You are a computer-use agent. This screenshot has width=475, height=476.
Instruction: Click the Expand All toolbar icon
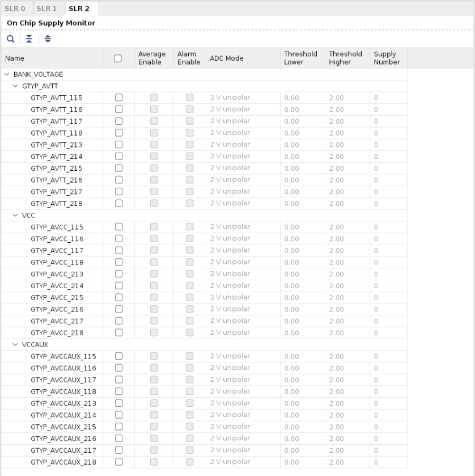48,39
